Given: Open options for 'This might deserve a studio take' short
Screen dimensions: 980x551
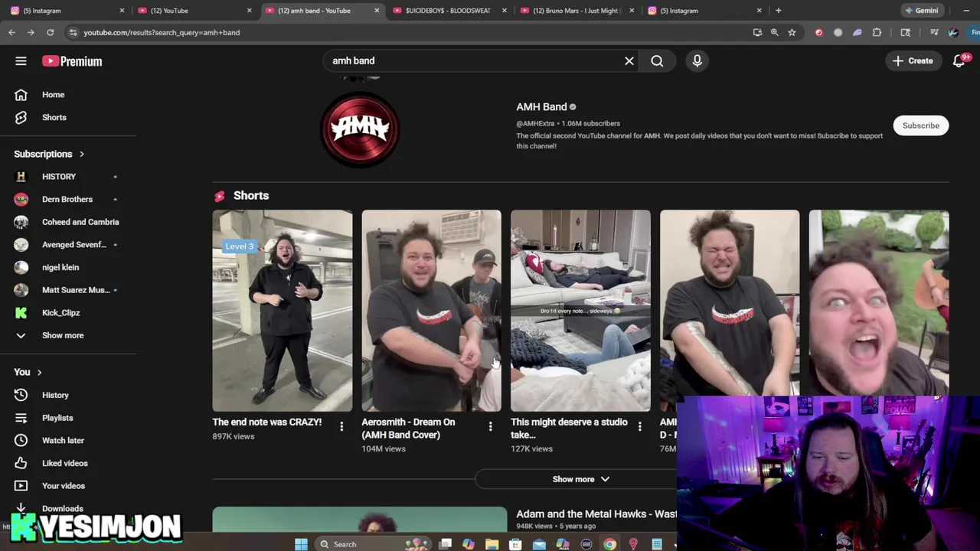Looking at the screenshot, I should [640, 426].
